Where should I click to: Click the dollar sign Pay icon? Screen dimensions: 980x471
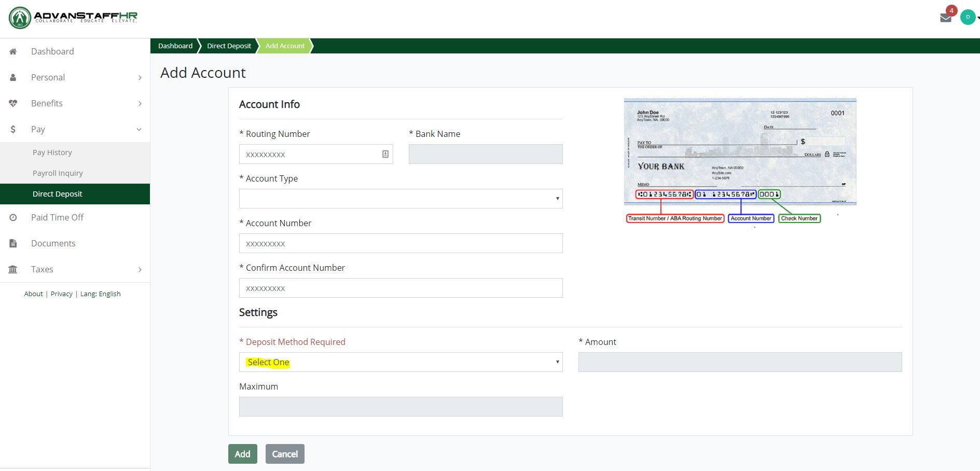[x=13, y=129]
